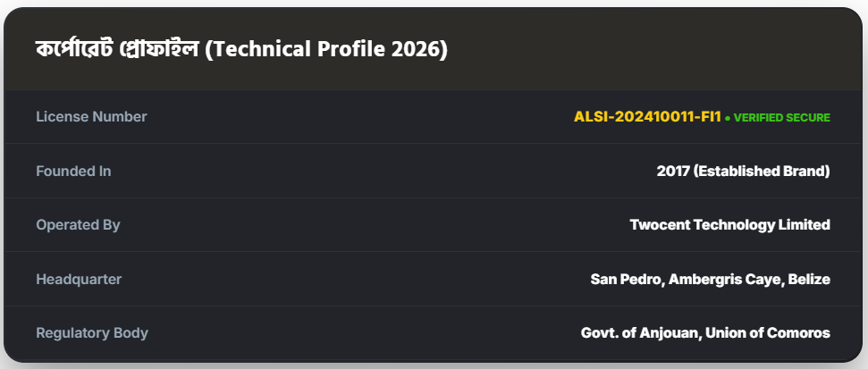Select the Founded In label
868x369 pixels.
[73, 171]
